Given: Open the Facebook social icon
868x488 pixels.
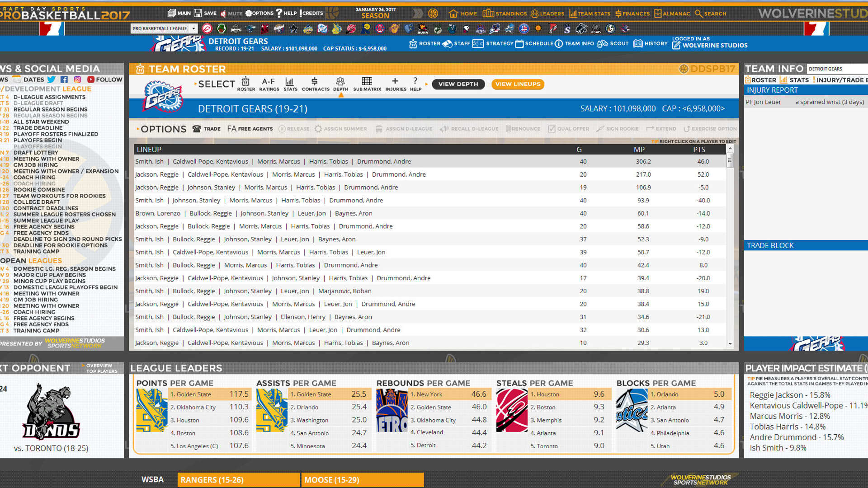Looking at the screenshot, I should click(64, 80).
